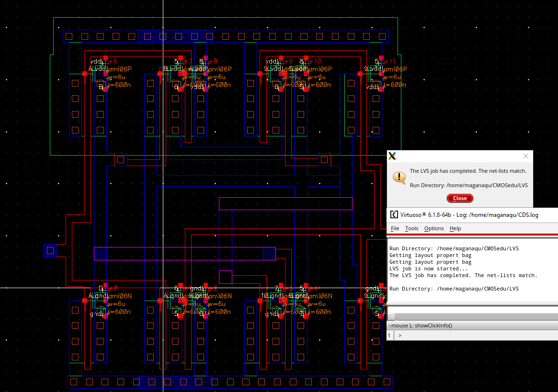This screenshot has width=558, height=392.
Task: Open the Help menu
Action: 455,228
